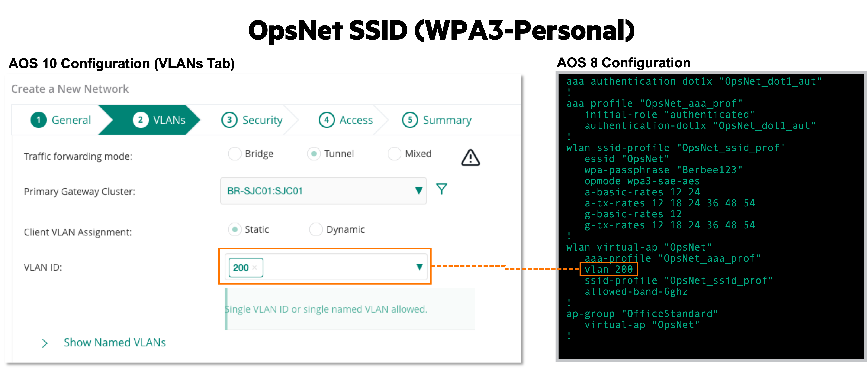This screenshot has width=868, height=369.
Task: Click the 'wlan ssid-profile "OpsNet_ssid_prof"' line
Action: pyautogui.click(x=676, y=148)
